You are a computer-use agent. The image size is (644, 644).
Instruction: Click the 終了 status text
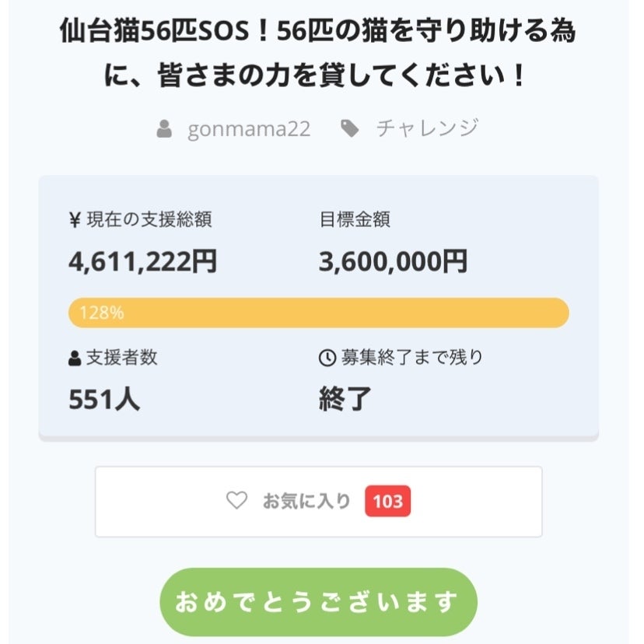point(345,399)
